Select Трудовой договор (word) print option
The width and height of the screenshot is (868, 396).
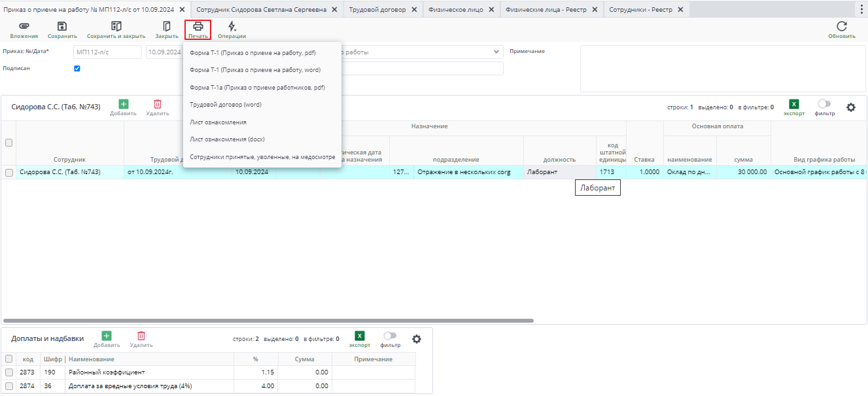coord(226,105)
